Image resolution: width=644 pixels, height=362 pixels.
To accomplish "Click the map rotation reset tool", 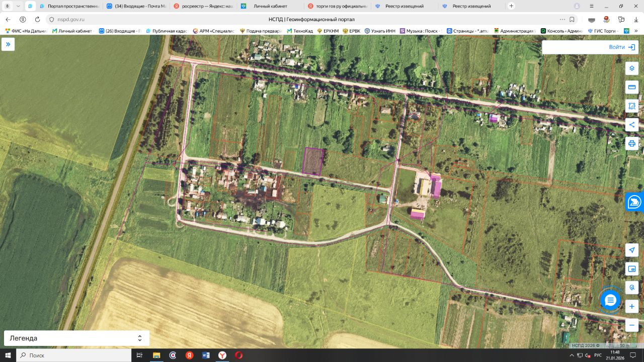I will pyautogui.click(x=632, y=288).
